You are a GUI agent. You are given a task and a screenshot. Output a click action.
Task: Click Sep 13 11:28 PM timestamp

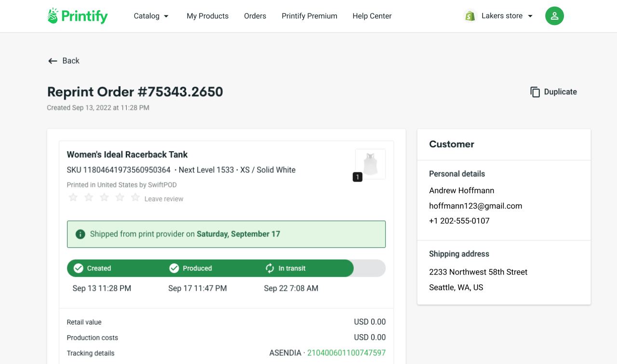click(102, 288)
